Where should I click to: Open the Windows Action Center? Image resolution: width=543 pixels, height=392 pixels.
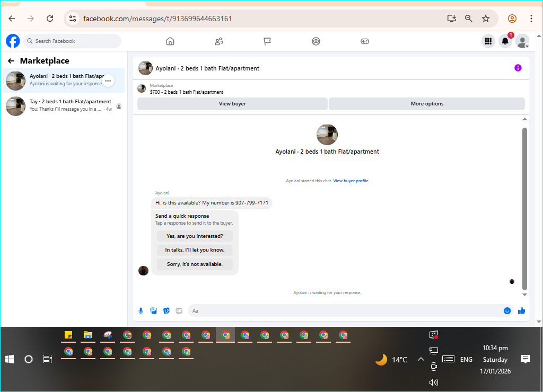click(x=526, y=360)
